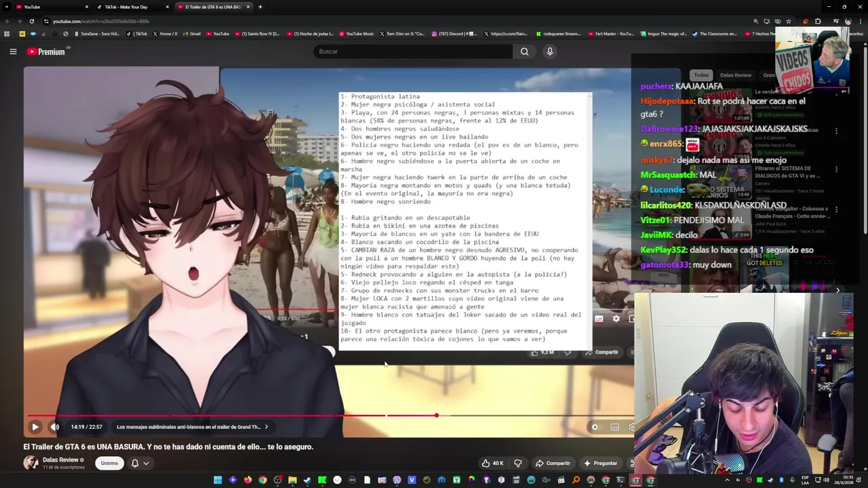Go forward with the browser forward arrow

point(19,21)
